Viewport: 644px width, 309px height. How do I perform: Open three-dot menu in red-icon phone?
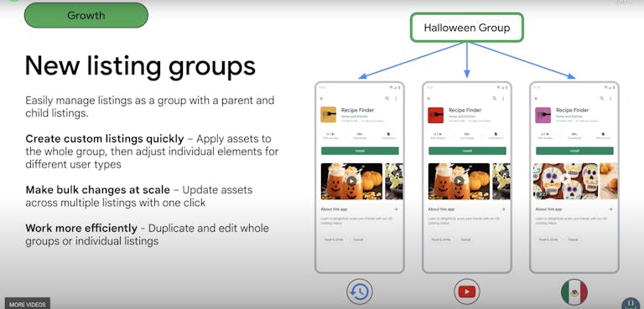coord(503,99)
